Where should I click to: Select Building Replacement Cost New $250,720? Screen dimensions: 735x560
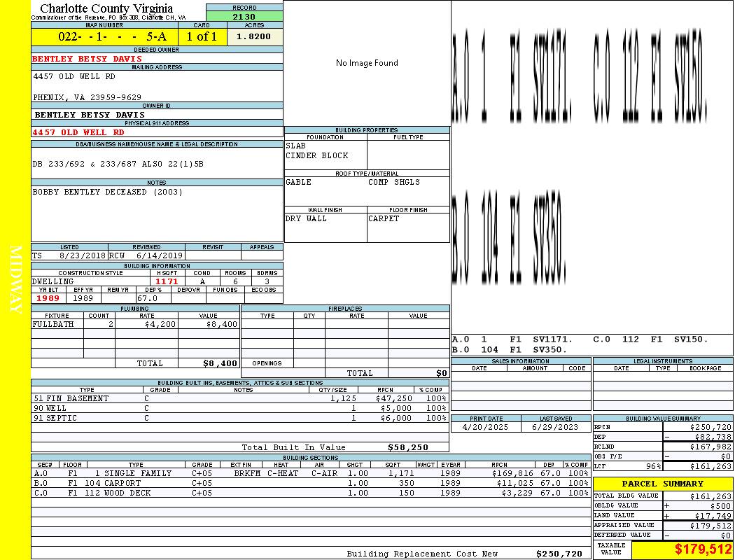559,554
